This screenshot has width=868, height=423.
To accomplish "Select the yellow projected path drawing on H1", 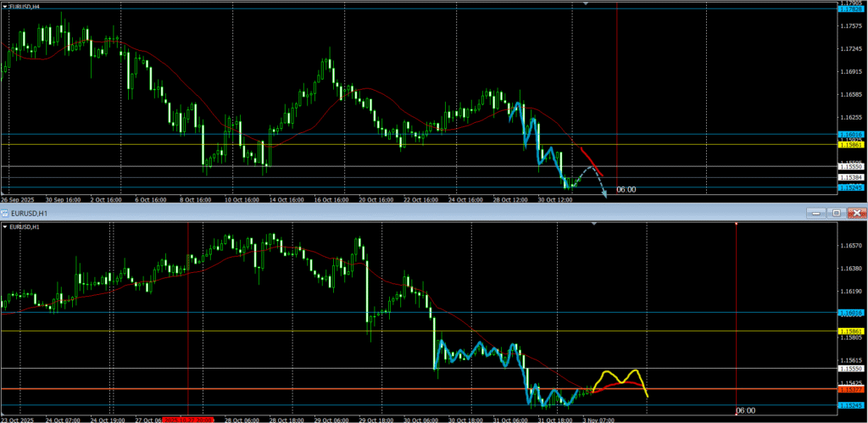I will click(620, 376).
